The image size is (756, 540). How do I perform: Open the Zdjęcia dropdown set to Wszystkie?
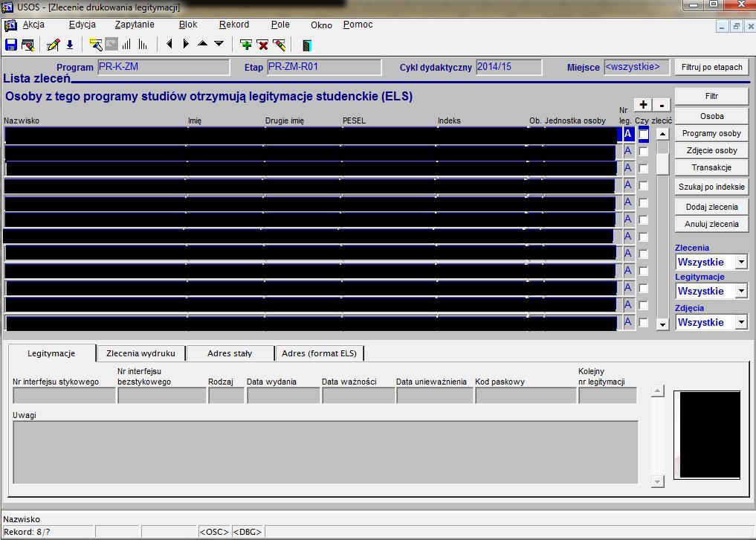[x=741, y=322]
